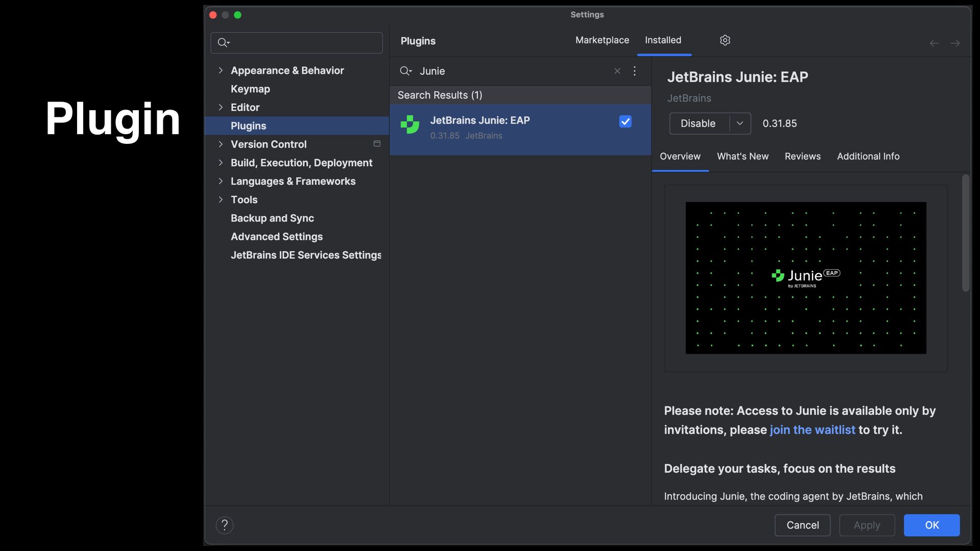Click the Version Control project-level marker icon

[x=377, y=144]
